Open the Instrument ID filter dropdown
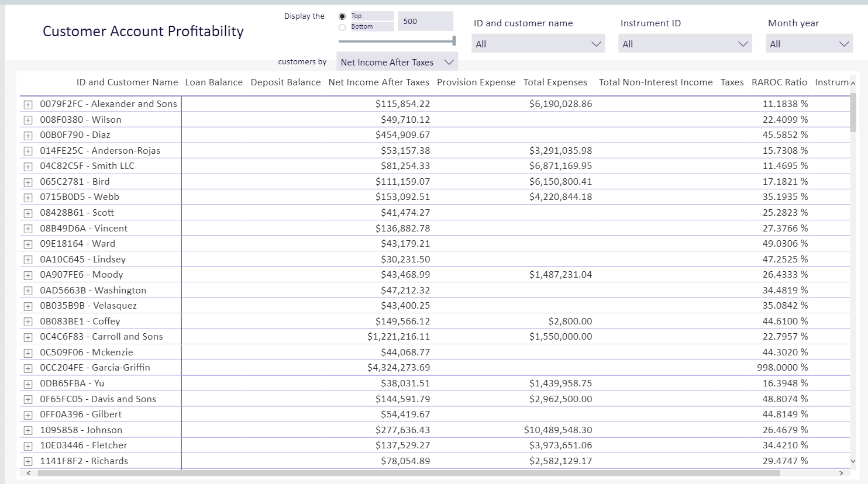 685,44
